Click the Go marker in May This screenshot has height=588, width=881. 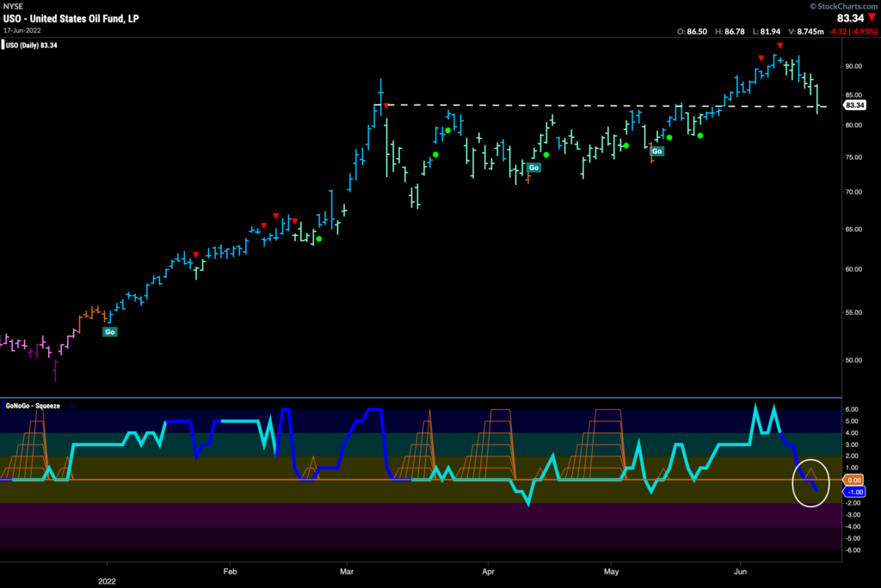tap(656, 151)
